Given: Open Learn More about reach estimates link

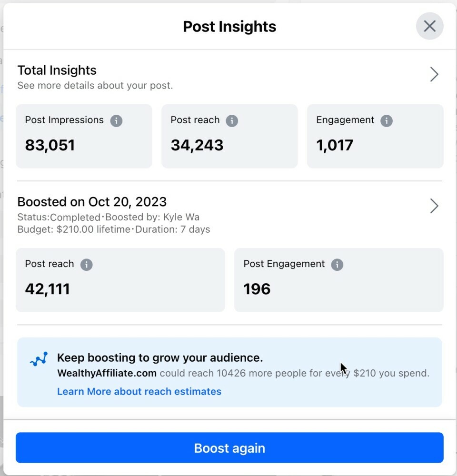Looking at the screenshot, I should (139, 392).
